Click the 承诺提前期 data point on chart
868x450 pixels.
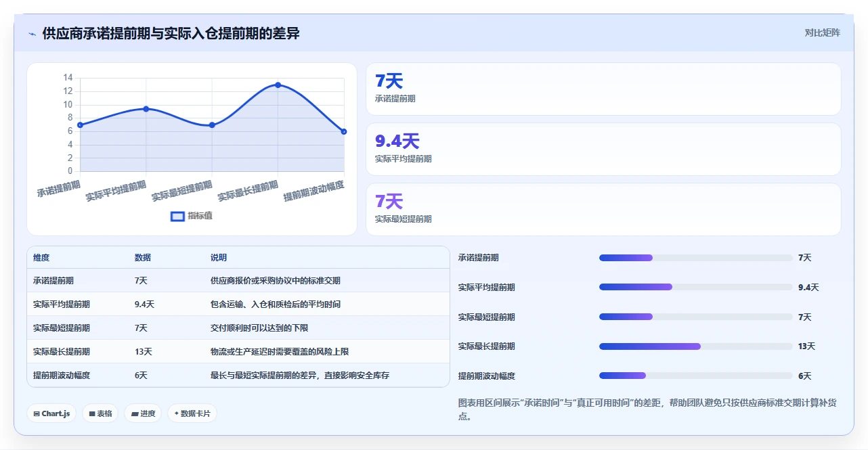point(80,125)
